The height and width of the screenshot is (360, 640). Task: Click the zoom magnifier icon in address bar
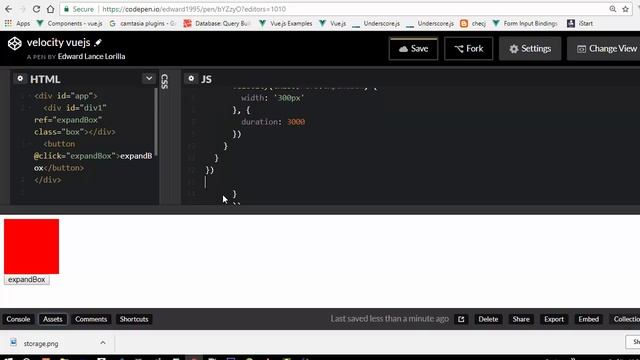click(x=613, y=9)
